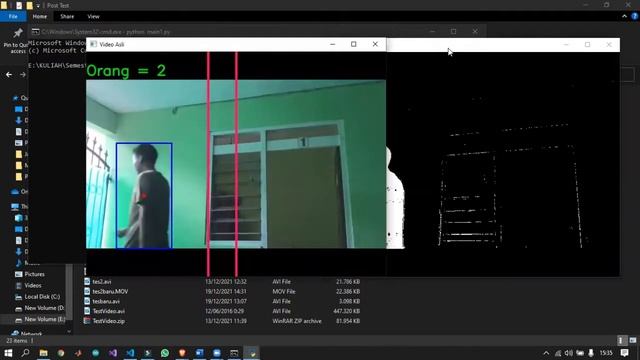Click the Video Asli window icon
Screen dimensions: 640x360
click(x=93, y=44)
